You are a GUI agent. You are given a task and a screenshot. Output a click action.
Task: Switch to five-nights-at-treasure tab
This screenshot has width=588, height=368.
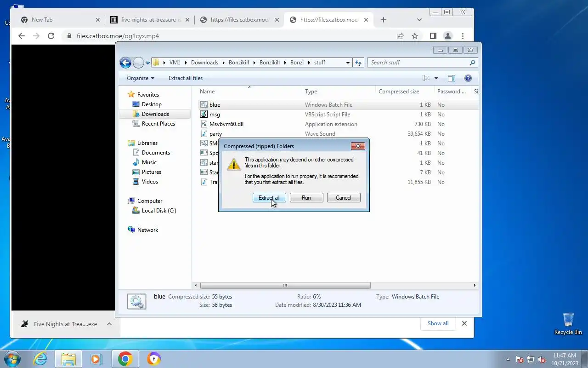150,20
